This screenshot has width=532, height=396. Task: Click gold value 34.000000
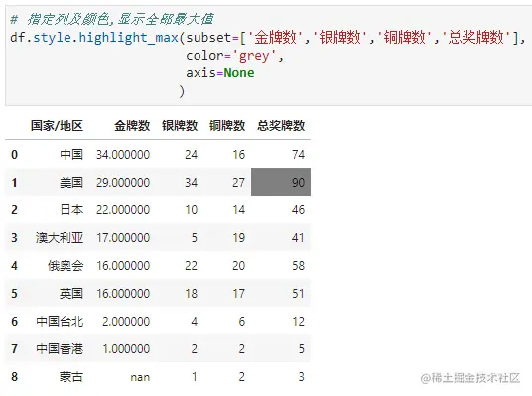pos(123,155)
